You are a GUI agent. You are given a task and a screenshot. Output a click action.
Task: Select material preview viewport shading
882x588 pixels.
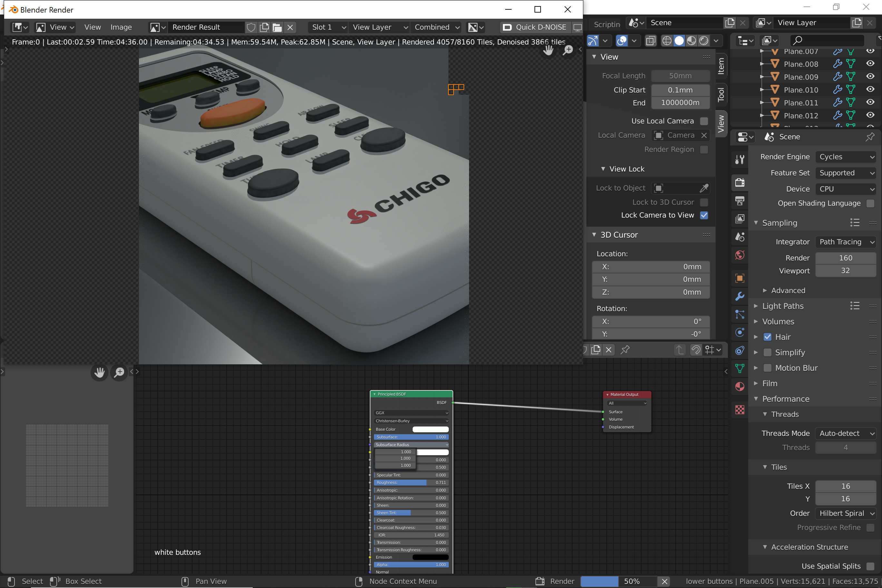(691, 41)
